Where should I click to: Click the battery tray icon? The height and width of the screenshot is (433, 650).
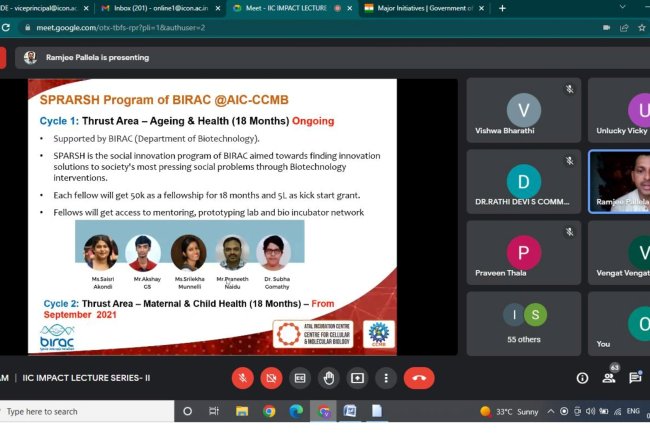[x=604, y=411]
